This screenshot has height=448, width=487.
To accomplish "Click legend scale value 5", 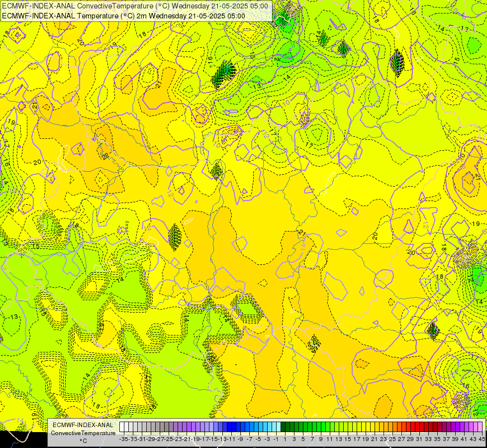I will coord(303,439).
